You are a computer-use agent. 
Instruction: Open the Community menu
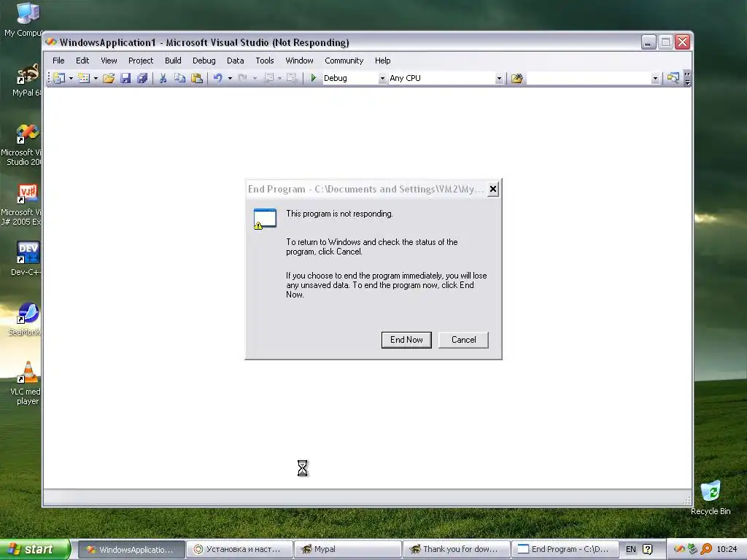tap(344, 61)
